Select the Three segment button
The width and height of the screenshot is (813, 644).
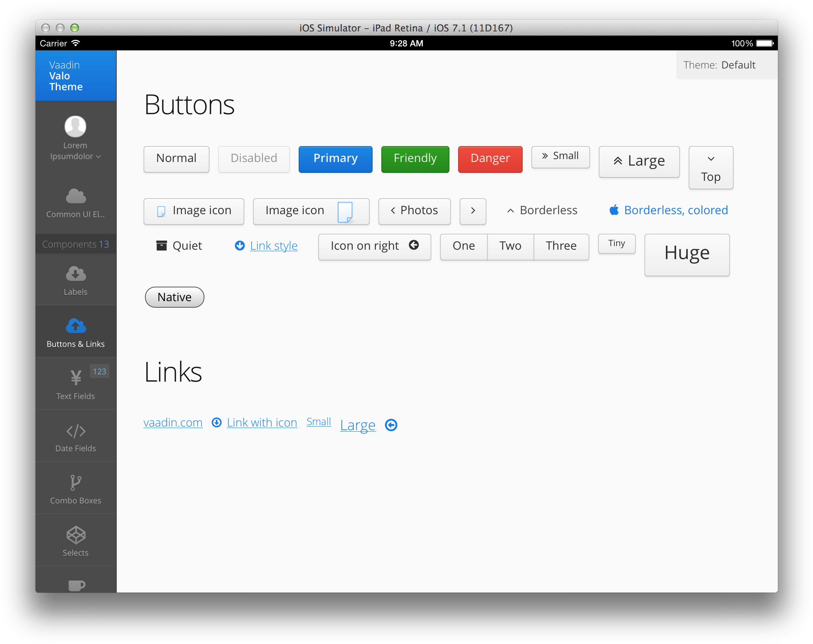561,246
